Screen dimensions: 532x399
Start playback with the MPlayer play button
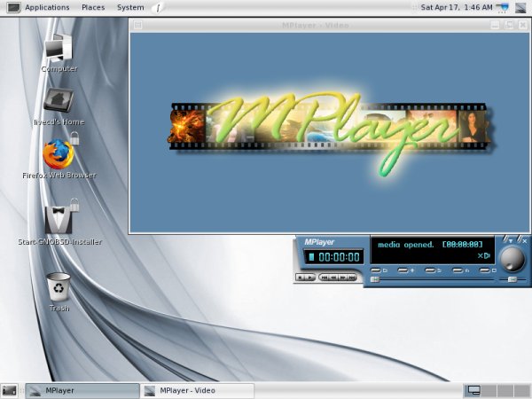(310, 278)
